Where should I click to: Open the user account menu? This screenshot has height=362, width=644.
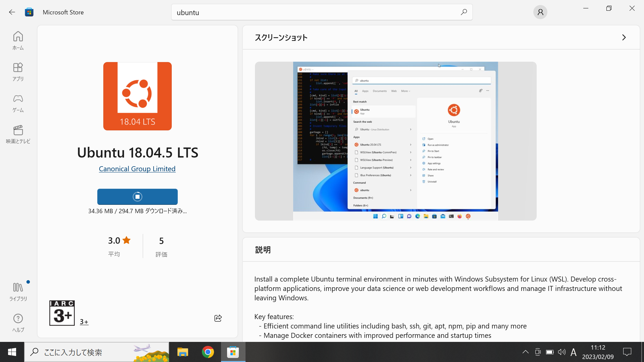coord(540,12)
